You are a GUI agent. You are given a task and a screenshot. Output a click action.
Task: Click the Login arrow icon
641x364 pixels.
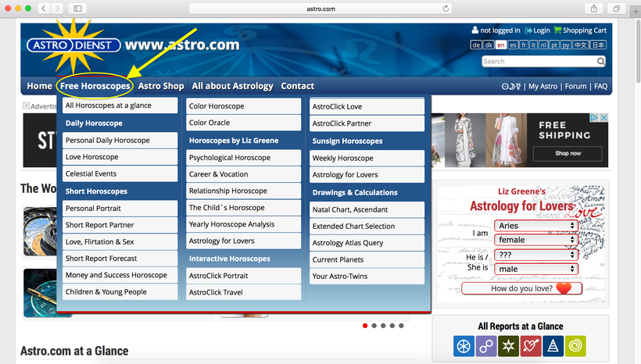pos(528,30)
